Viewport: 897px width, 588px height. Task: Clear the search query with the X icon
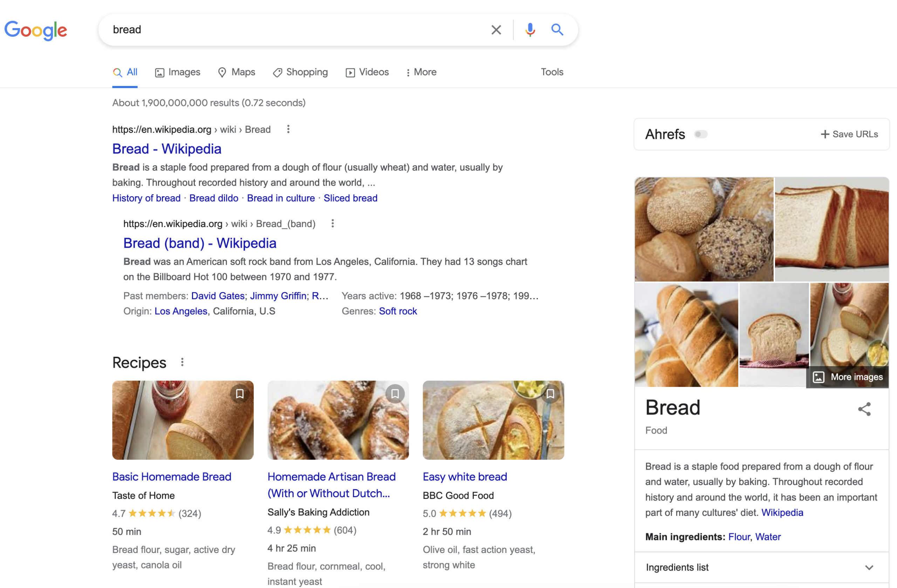click(496, 29)
